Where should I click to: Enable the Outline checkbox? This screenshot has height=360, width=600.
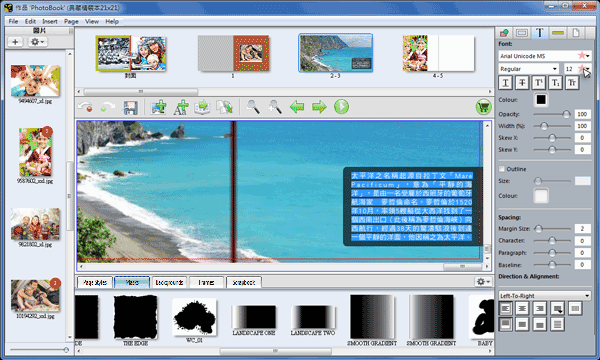(x=502, y=169)
